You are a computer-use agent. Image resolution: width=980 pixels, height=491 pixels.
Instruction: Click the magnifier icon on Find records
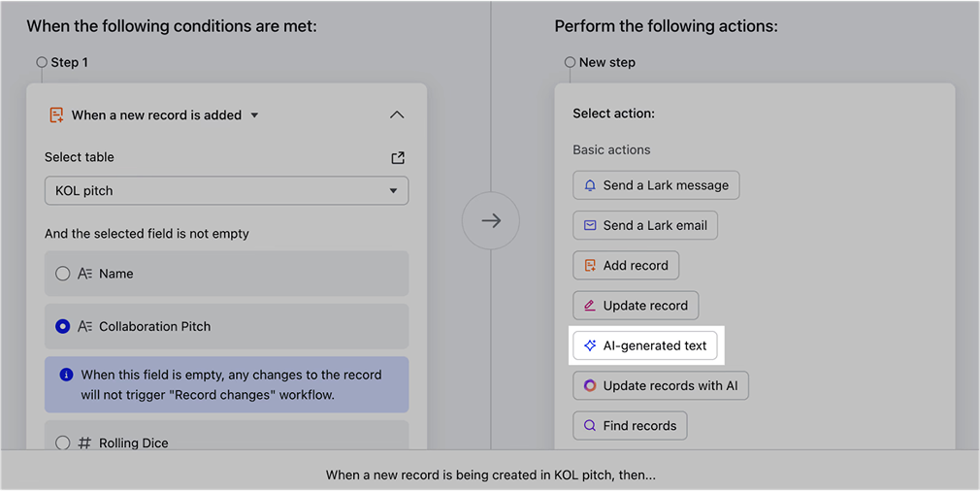coord(590,425)
